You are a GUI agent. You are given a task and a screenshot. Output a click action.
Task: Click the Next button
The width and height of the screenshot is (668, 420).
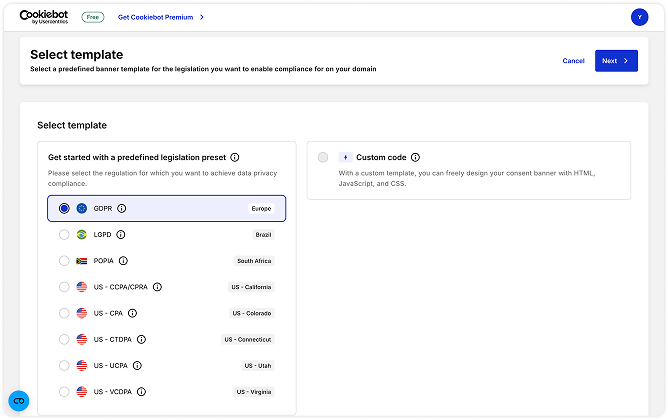[615, 61]
